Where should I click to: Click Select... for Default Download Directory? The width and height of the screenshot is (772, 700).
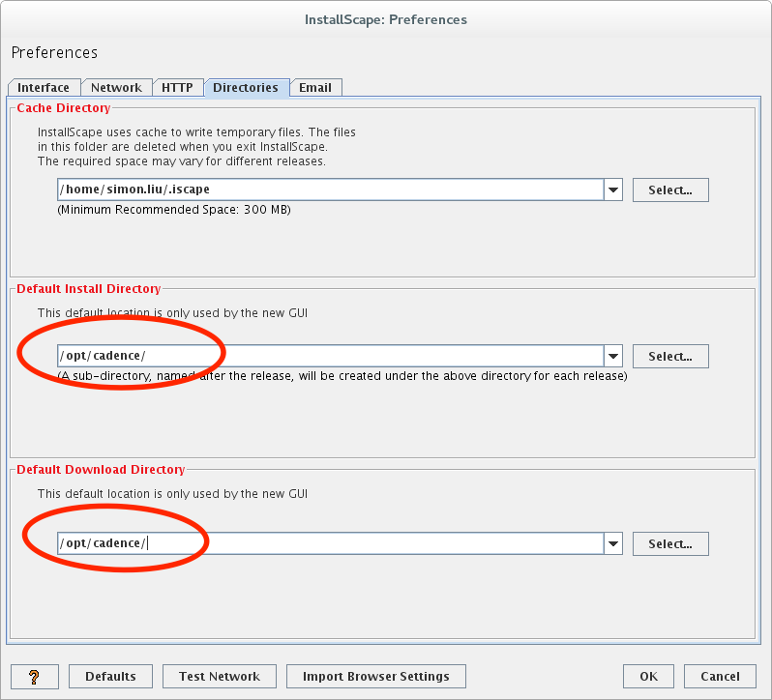click(x=670, y=543)
